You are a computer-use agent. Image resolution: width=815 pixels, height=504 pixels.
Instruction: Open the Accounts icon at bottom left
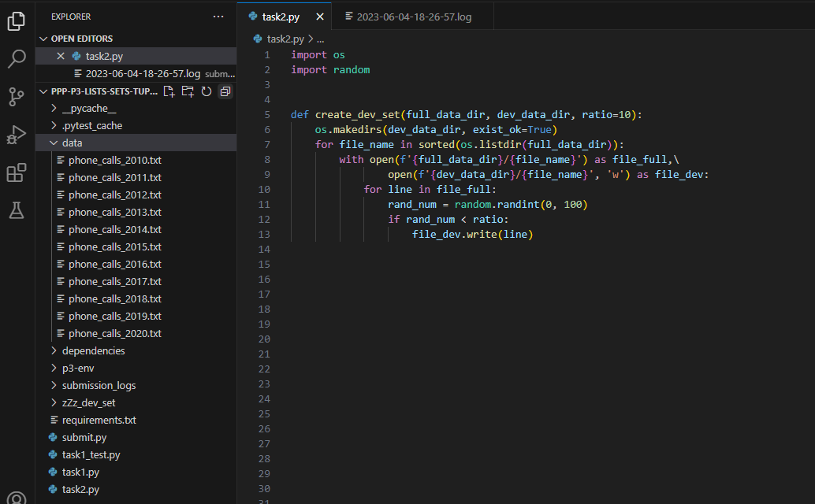(x=17, y=498)
